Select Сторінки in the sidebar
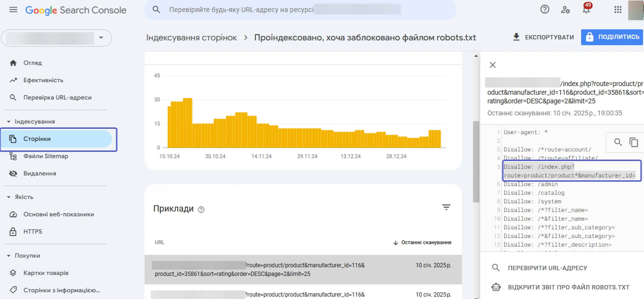Viewport: 644px width, 299px height. point(56,139)
